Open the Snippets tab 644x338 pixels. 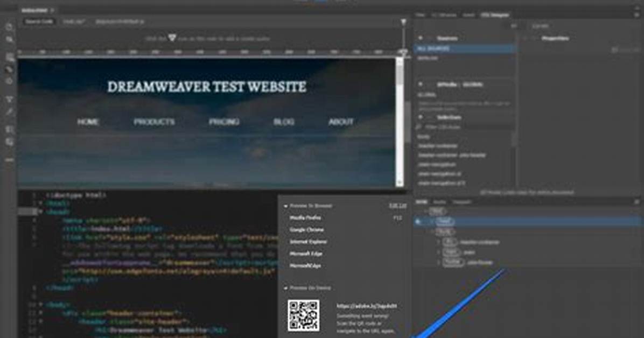tap(462, 202)
